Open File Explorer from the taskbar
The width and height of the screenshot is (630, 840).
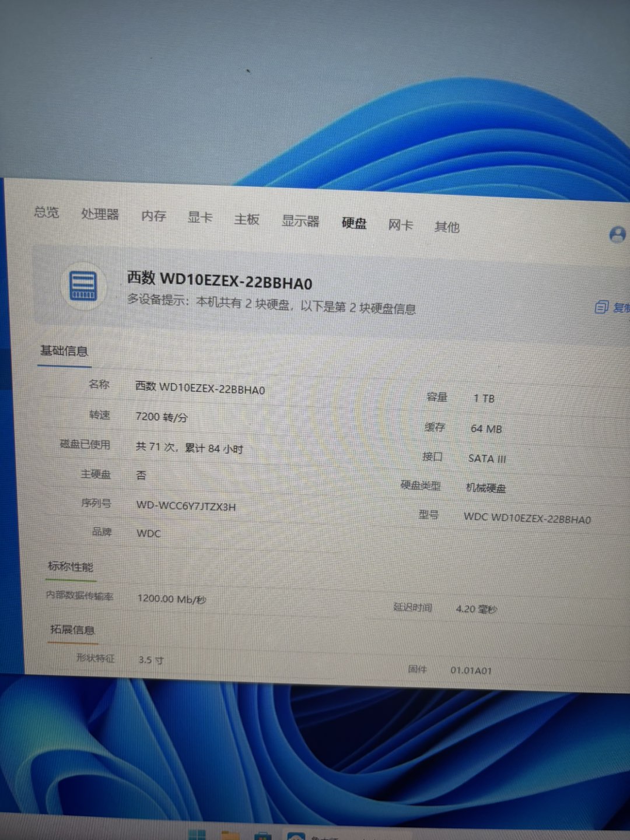click(230, 835)
